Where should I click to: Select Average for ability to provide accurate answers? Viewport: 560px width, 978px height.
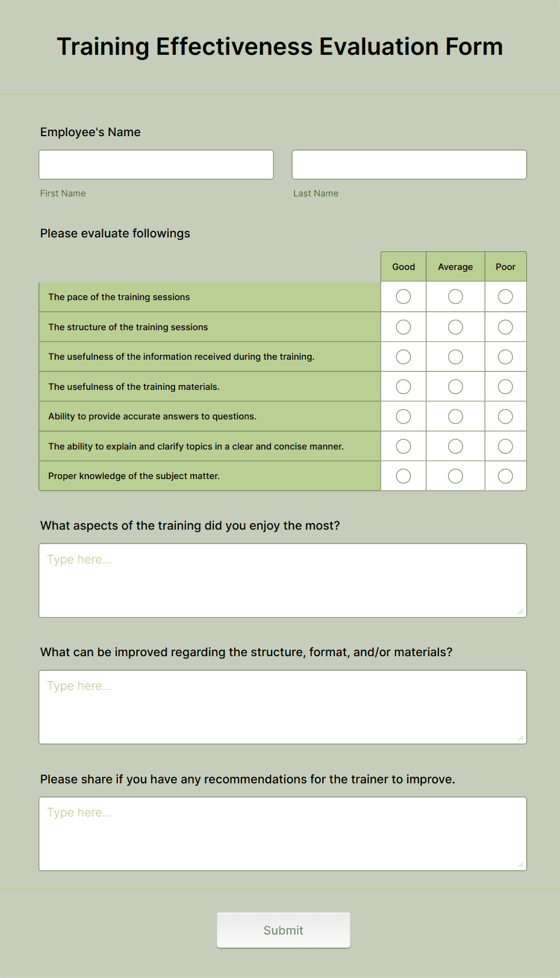(455, 416)
